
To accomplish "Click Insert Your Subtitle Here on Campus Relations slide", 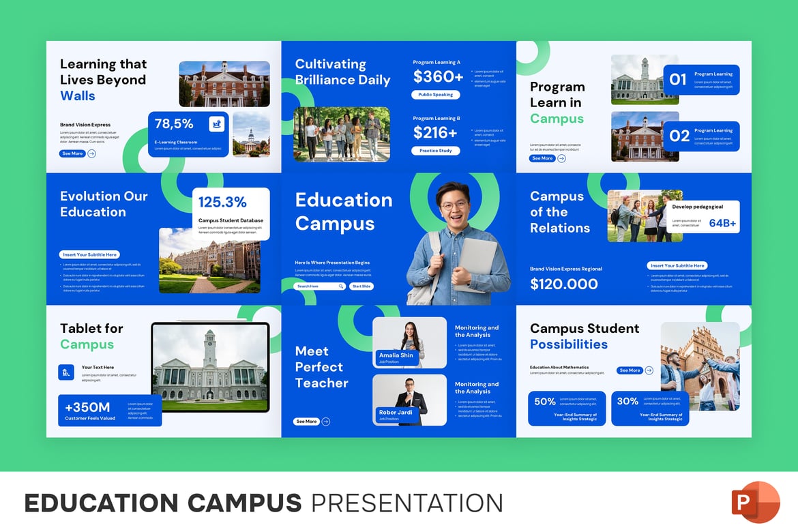I will pyautogui.click(x=677, y=266).
